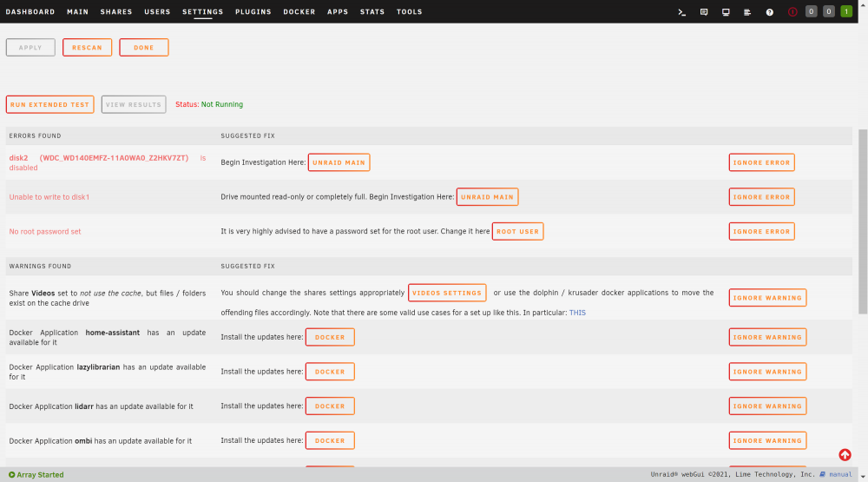Viewport: 868px width, 482px height.
Task: Click the 'Errors Found' column header
Action: click(x=35, y=135)
